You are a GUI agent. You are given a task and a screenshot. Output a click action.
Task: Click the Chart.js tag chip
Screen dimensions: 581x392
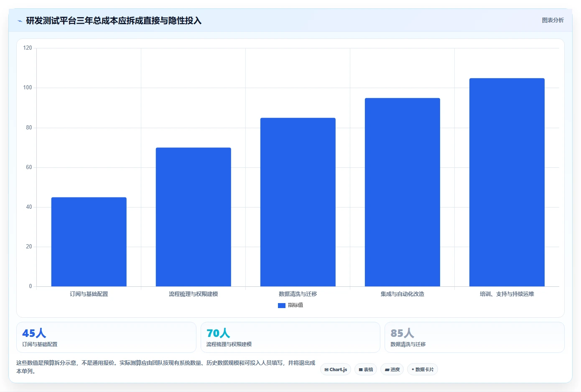point(336,369)
